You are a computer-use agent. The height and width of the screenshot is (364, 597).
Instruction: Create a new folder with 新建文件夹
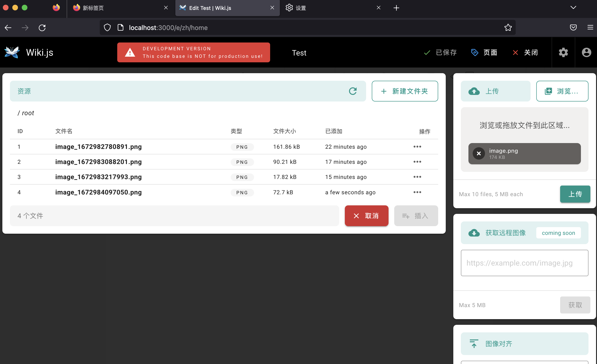coord(405,91)
